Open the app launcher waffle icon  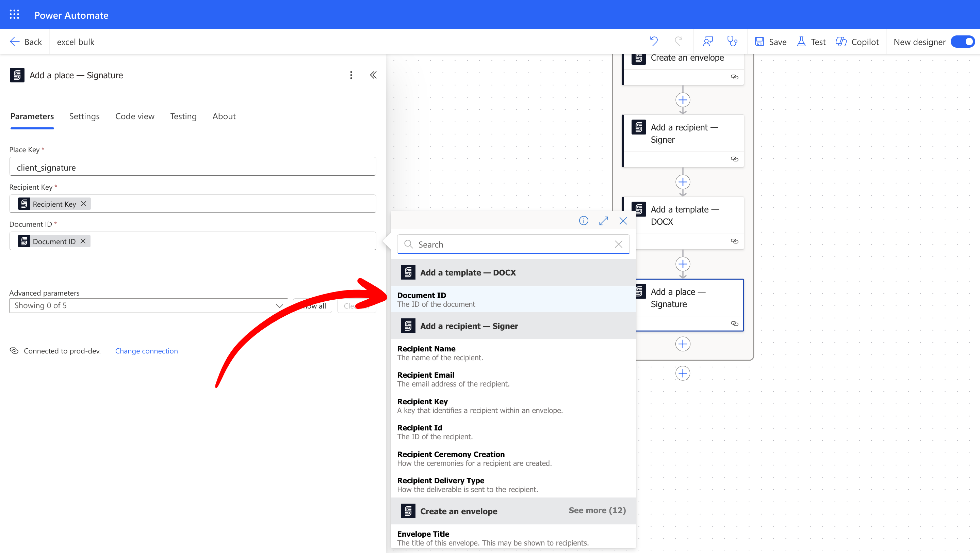tap(14, 14)
